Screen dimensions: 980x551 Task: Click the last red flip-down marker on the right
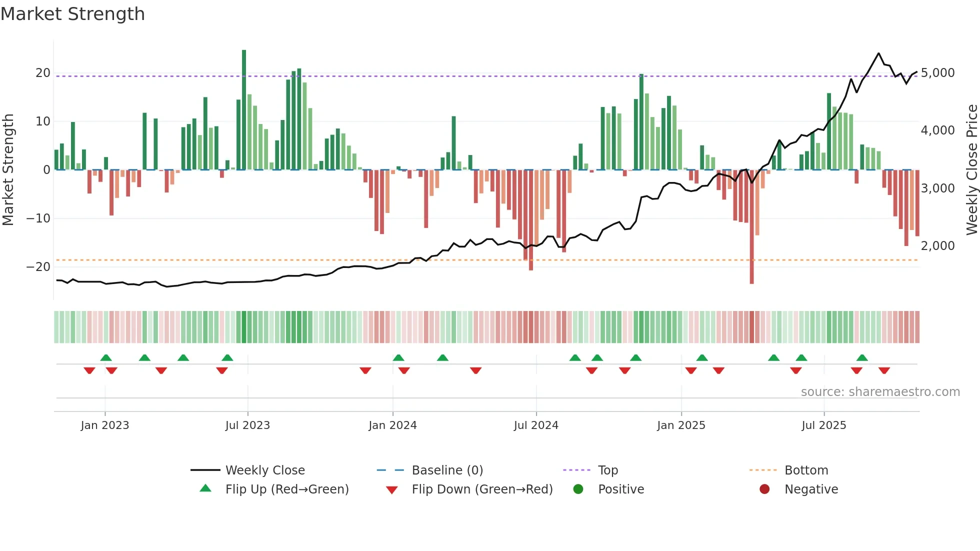click(884, 370)
